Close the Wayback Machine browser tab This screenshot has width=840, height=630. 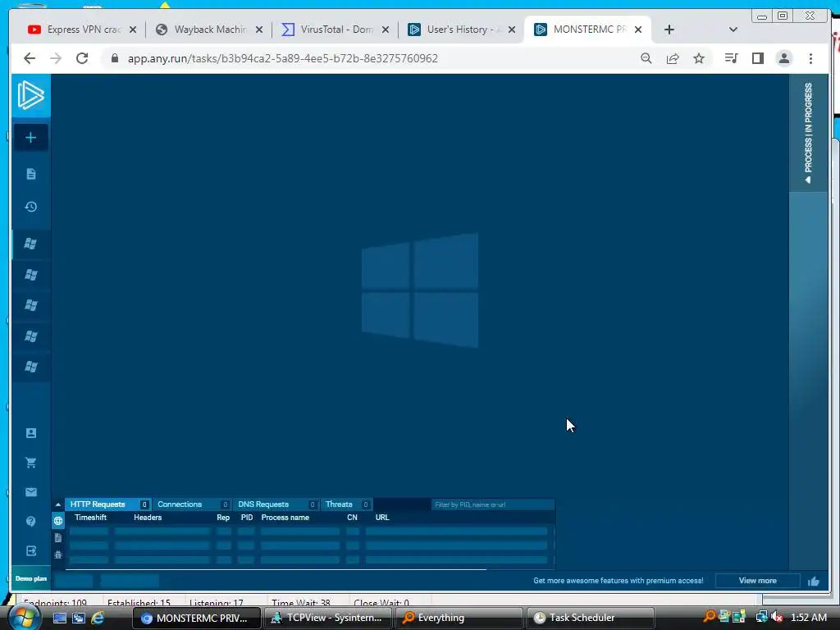258,30
